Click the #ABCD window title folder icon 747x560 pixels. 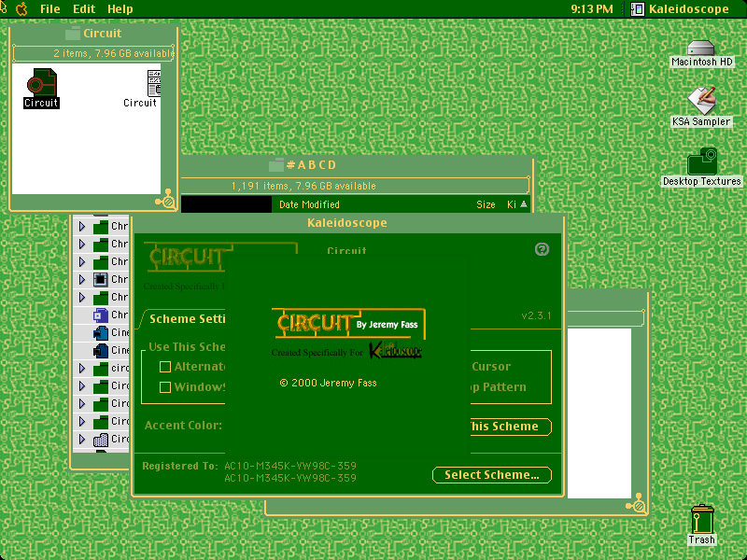pos(276,165)
